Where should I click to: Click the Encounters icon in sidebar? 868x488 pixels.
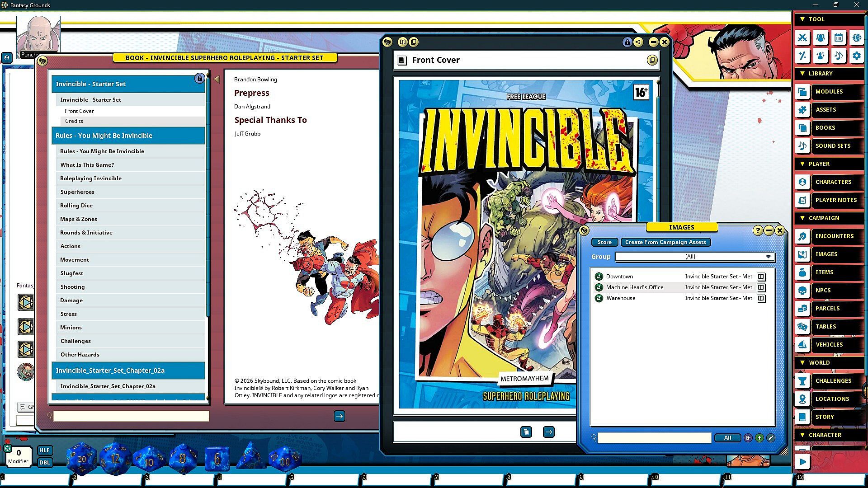click(x=802, y=236)
